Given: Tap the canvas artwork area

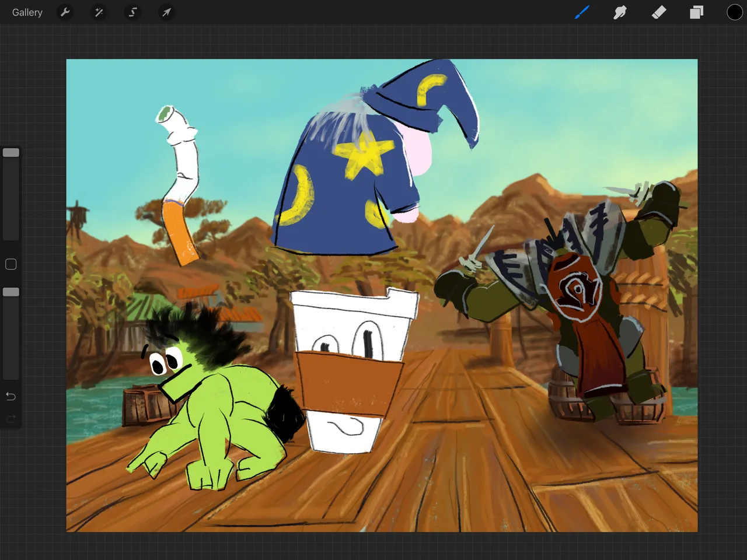Looking at the screenshot, I should click(x=382, y=295).
